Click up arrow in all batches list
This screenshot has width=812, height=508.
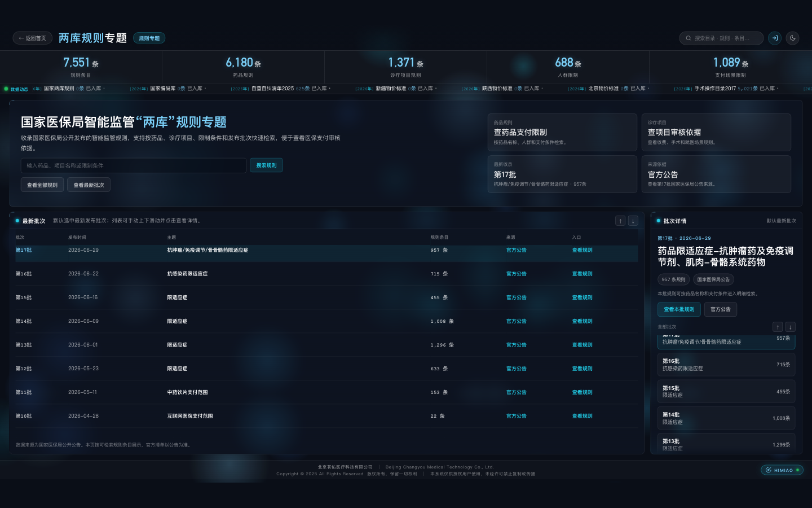coord(778,327)
